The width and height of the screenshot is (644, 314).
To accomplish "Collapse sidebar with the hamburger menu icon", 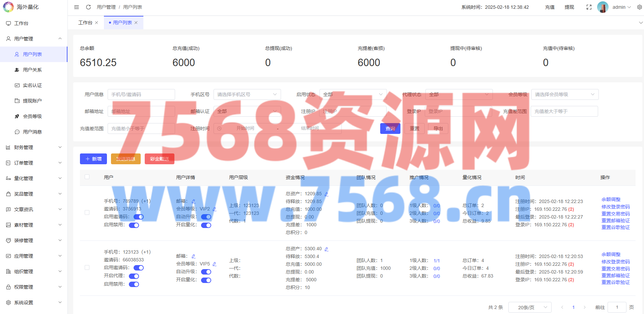I will [x=77, y=7].
